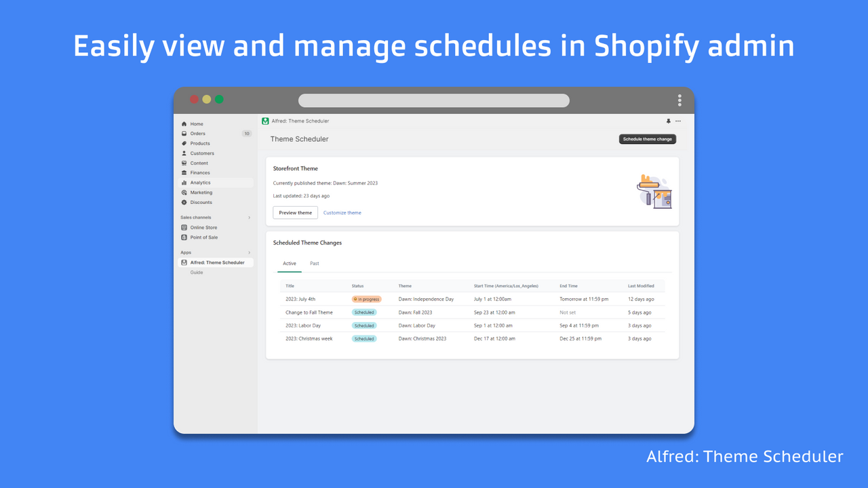Click the Orders count badge 10
The width and height of the screenshot is (868, 488).
tap(247, 134)
